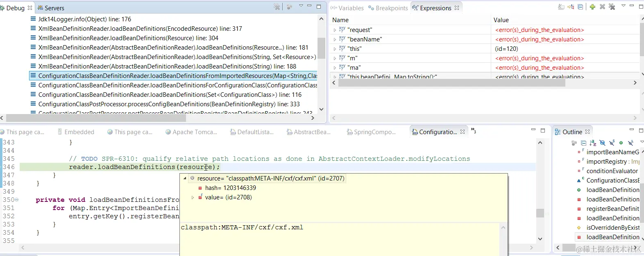The height and width of the screenshot is (256, 644).
Task: Click Collapse All in Outline toolbar
Action: point(583,143)
